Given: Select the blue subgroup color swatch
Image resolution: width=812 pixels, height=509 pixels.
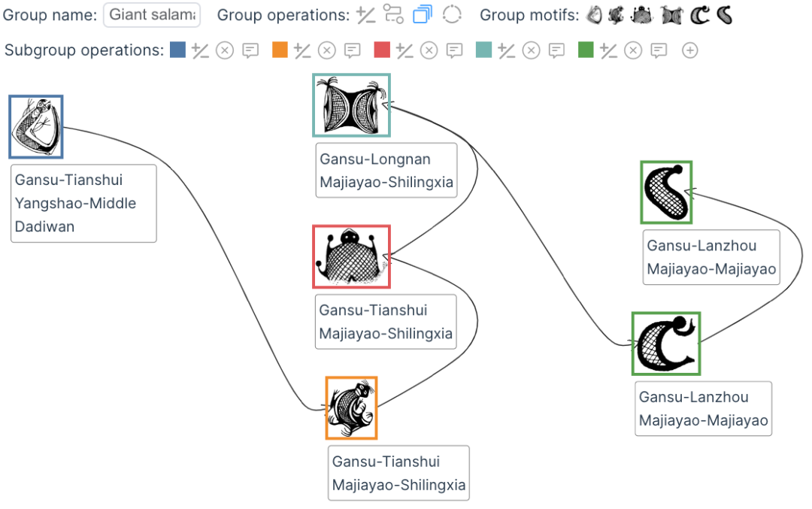Looking at the screenshot, I should 177,50.
